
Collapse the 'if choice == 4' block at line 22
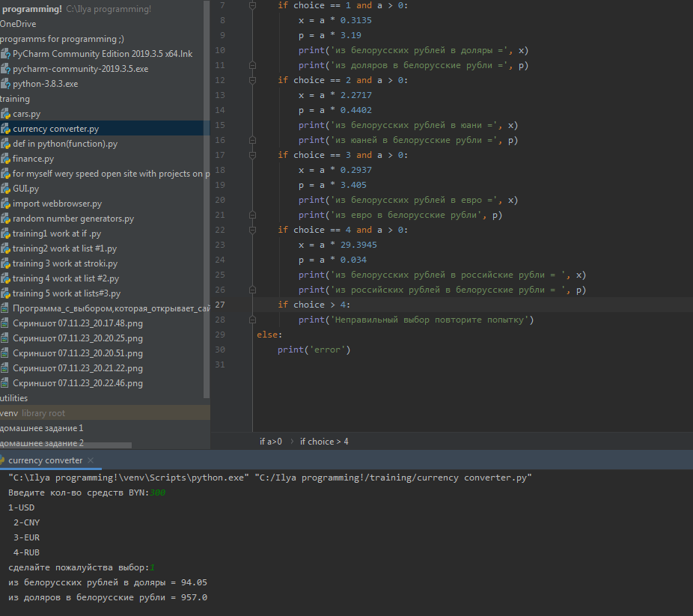(x=254, y=230)
